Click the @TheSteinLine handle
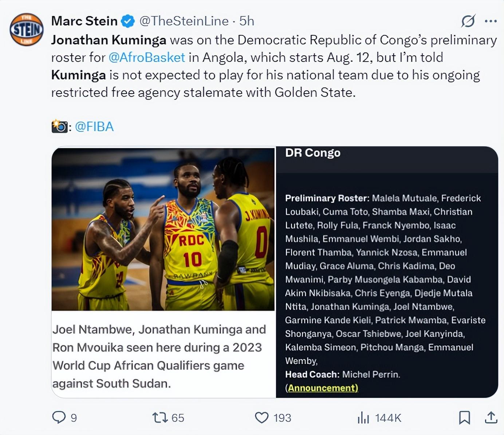Screen dimensions: 504x435 (184, 21)
